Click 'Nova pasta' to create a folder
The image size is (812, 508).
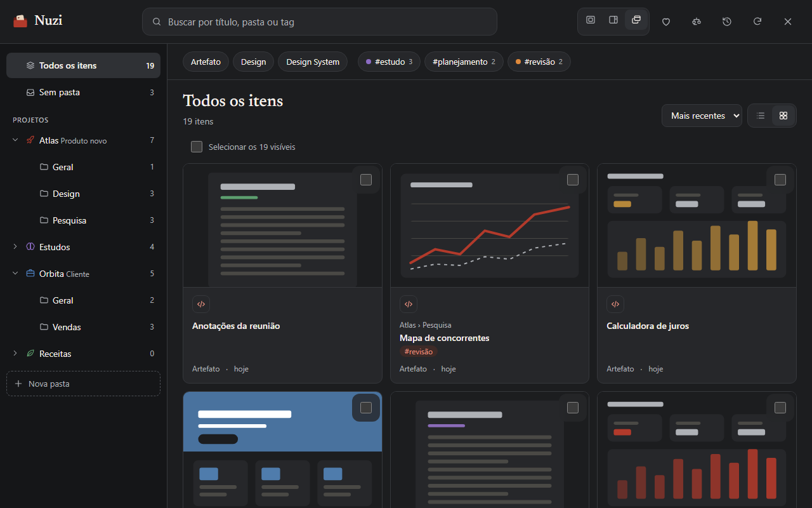tap(83, 384)
